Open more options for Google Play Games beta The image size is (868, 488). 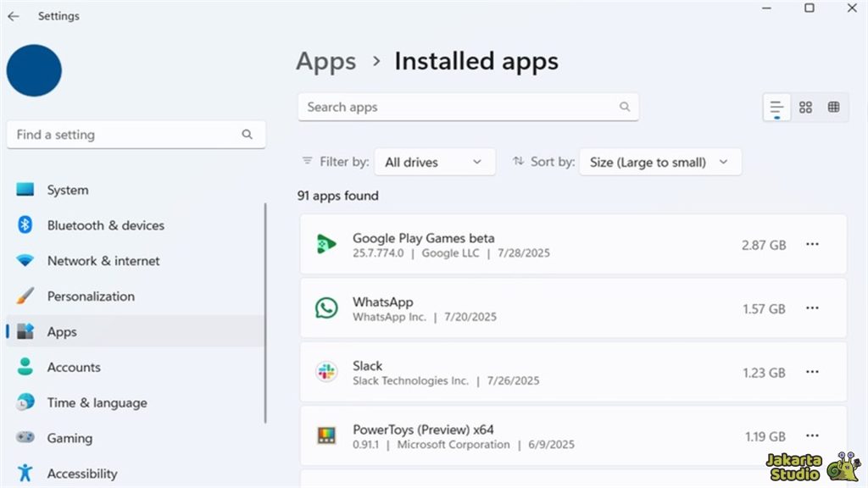point(812,245)
